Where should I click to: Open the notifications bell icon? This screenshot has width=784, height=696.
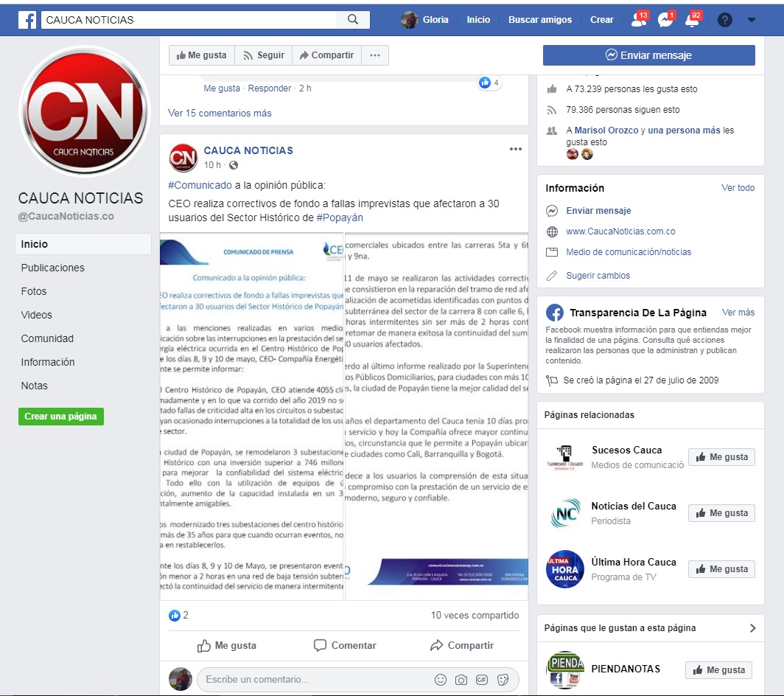(692, 20)
